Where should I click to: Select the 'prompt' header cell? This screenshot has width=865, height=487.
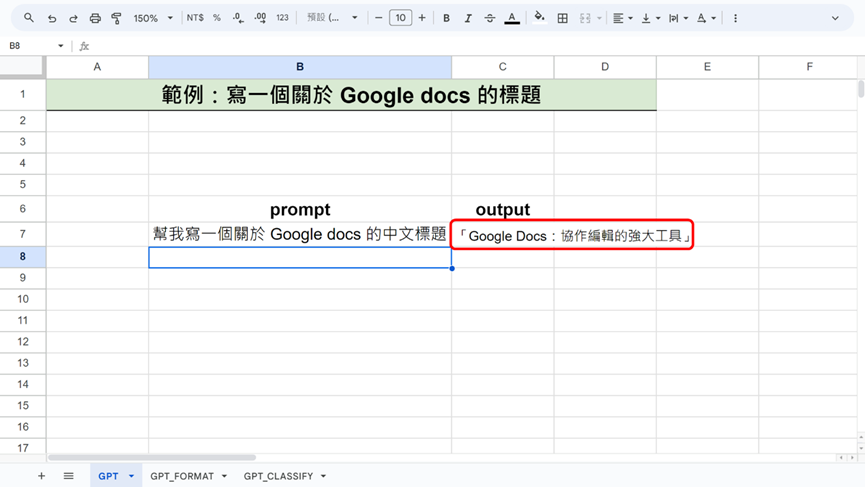click(300, 210)
